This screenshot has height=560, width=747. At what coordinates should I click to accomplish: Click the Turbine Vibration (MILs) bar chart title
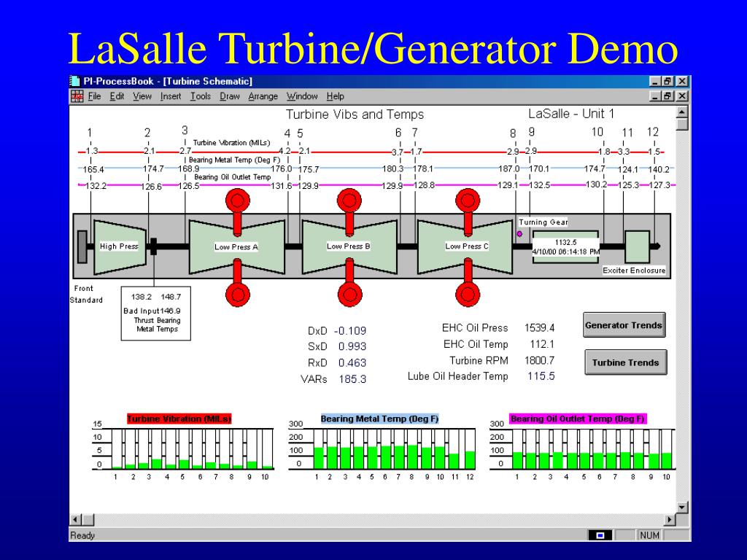179,419
